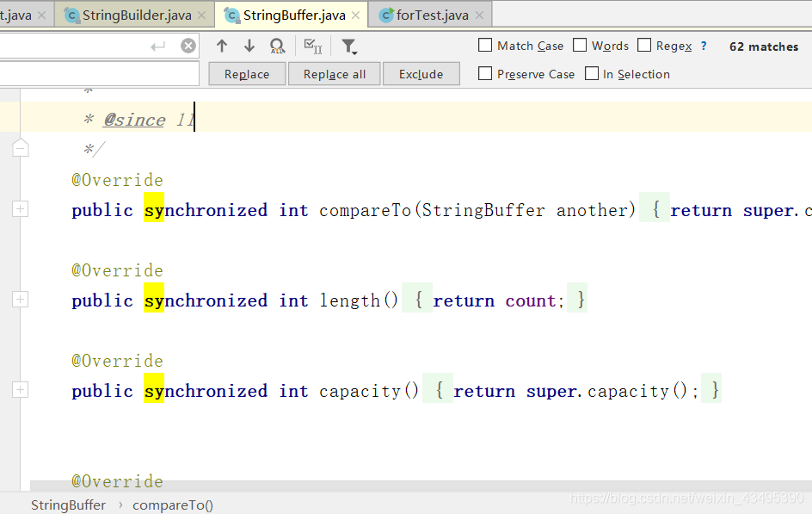Click StringBuffer.java class file icon
The width and height of the screenshot is (812, 514).
point(231,15)
